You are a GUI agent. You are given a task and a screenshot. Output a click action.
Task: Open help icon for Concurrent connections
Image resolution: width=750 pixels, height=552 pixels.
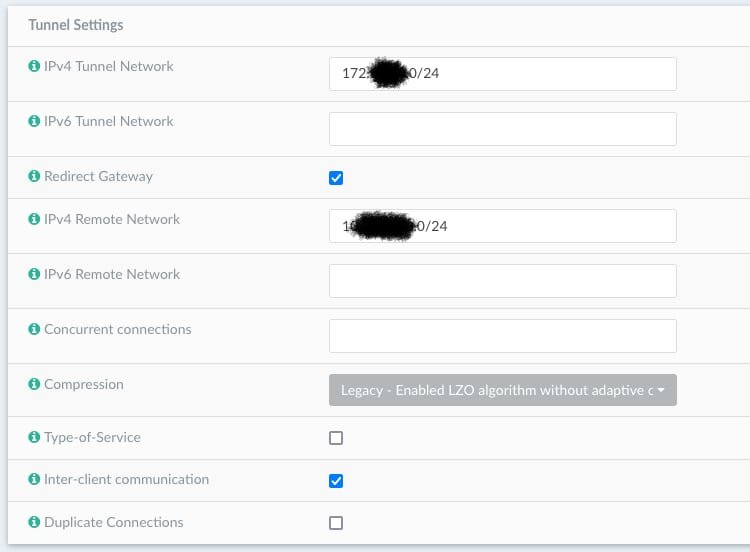[x=35, y=330]
